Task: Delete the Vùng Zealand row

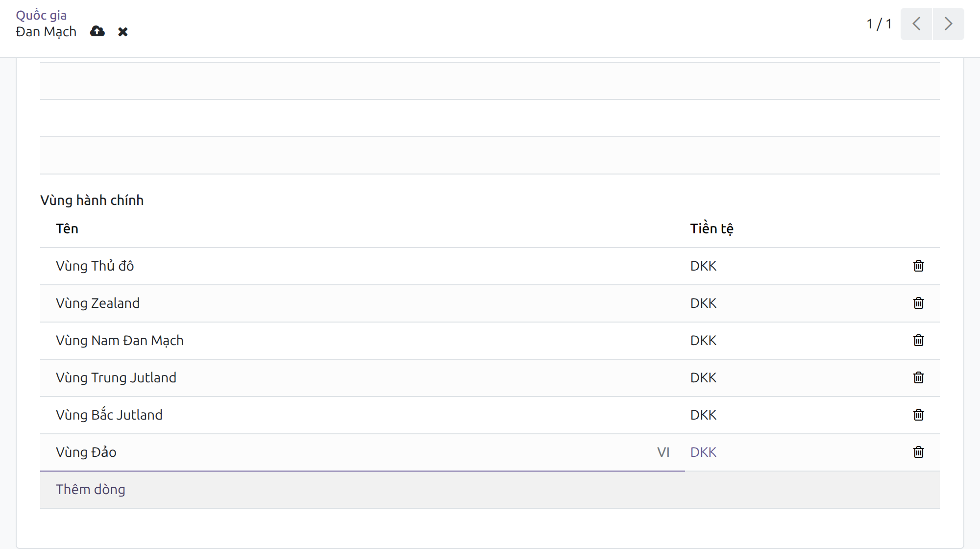Action: click(919, 303)
